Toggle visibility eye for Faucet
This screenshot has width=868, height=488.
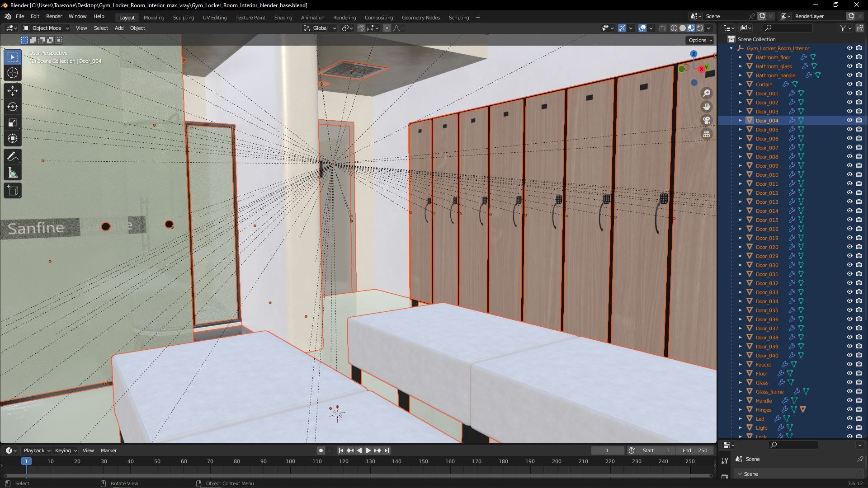(x=849, y=364)
